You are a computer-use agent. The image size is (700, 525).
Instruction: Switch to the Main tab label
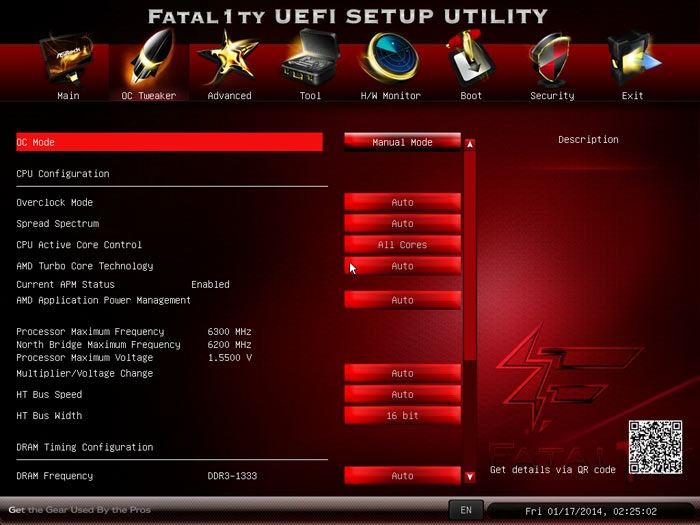tap(68, 96)
